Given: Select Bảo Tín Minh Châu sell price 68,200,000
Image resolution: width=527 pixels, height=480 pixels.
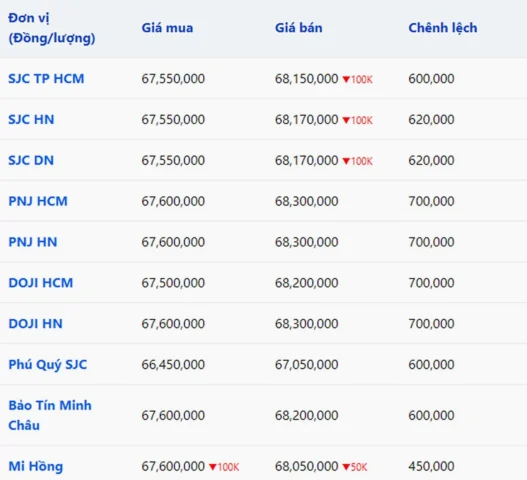Looking at the screenshot, I should [307, 416].
